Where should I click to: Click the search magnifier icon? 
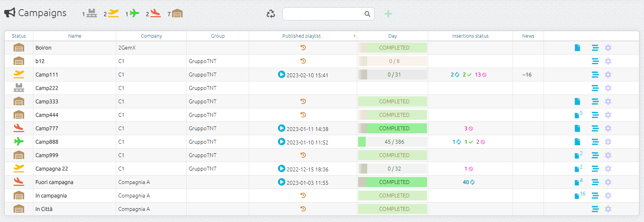coord(367,14)
